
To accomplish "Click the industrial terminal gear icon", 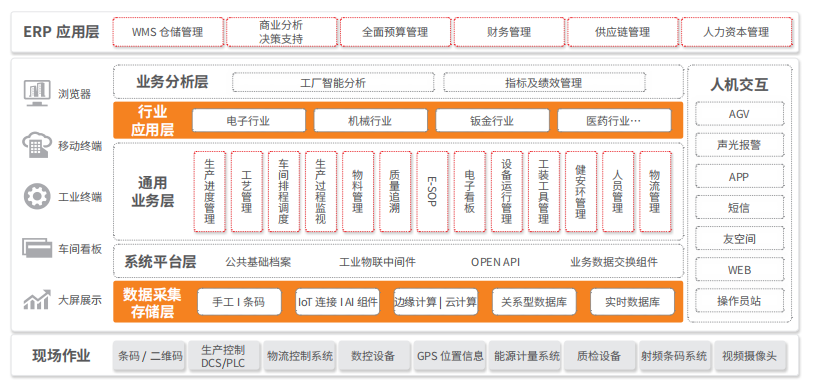I will tap(37, 197).
